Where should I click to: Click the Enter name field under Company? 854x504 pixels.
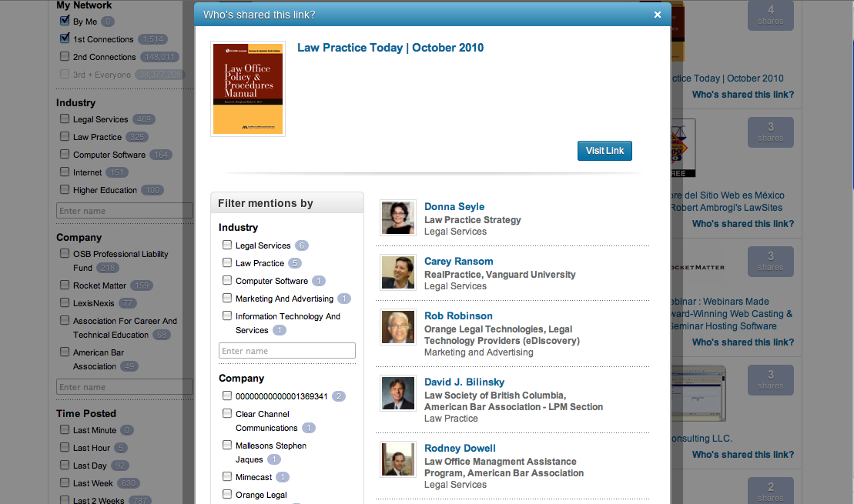click(x=125, y=386)
